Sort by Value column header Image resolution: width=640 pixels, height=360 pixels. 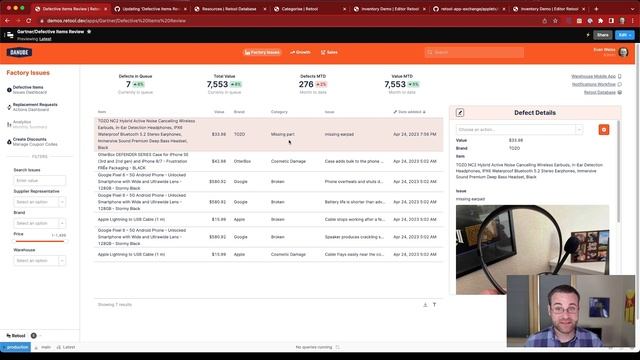[219, 112]
